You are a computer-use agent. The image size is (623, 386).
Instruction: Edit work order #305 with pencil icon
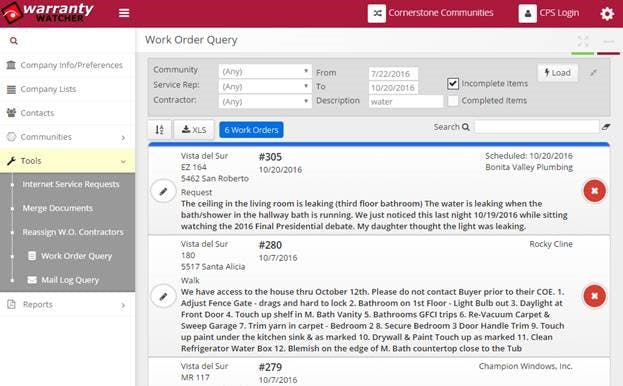click(x=163, y=191)
